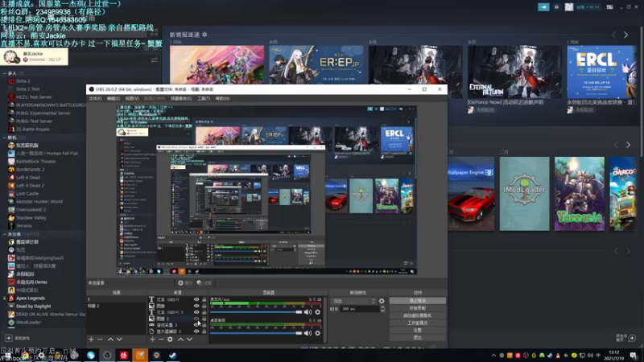Open Windows notification center icon
This screenshot has width=644, height=362.
pyautogui.click(x=634, y=356)
